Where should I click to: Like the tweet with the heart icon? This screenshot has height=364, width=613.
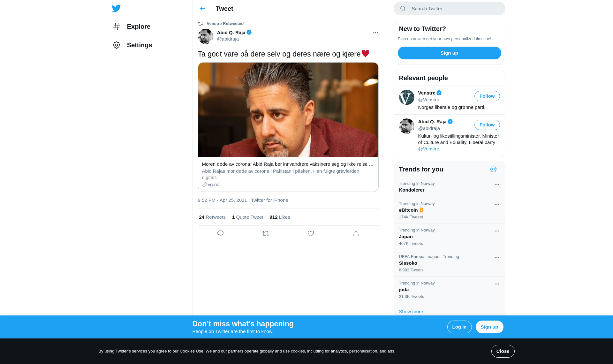[x=311, y=233]
